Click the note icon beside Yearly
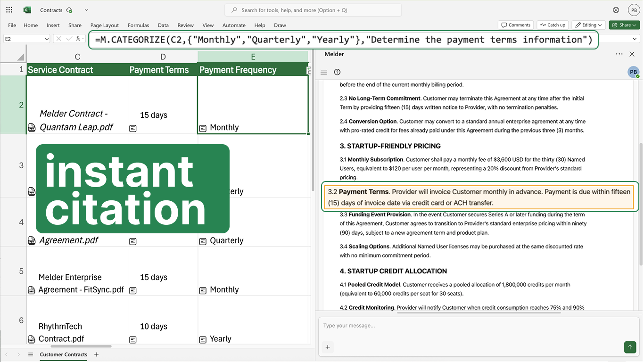 [x=203, y=339]
